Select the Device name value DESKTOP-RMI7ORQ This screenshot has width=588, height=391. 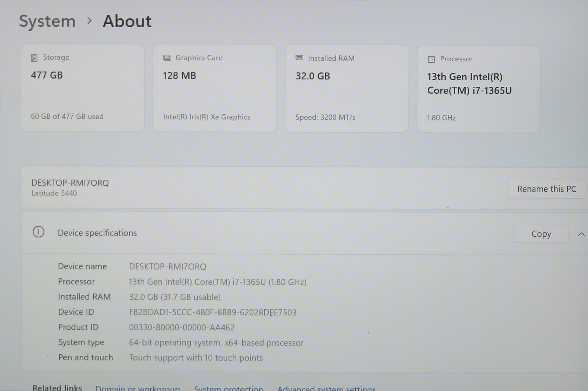pos(168,266)
